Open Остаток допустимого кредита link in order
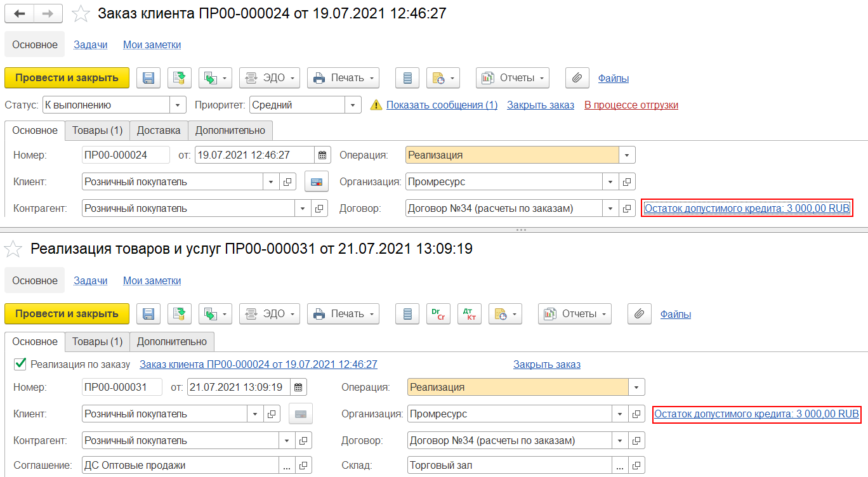Image resolution: width=868 pixels, height=477 pixels. click(747, 208)
